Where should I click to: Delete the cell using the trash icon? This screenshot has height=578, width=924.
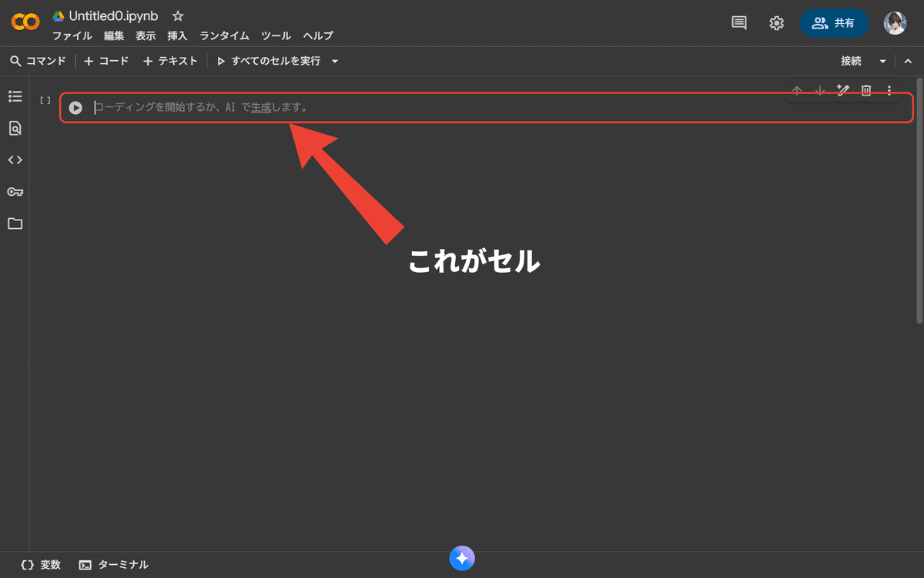(x=865, y=89)
